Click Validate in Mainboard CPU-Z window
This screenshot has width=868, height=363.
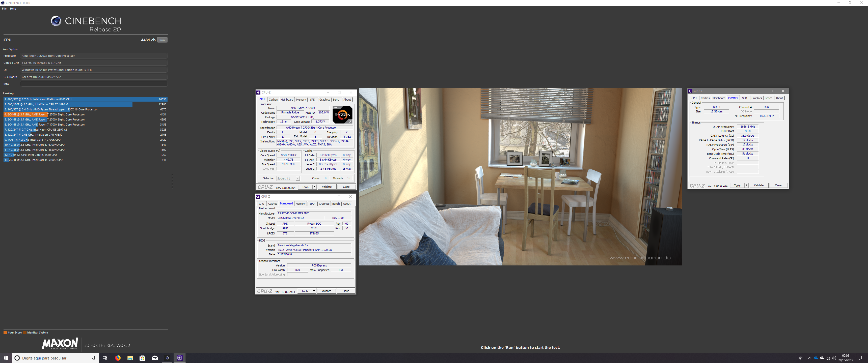(x=326, y=291)
